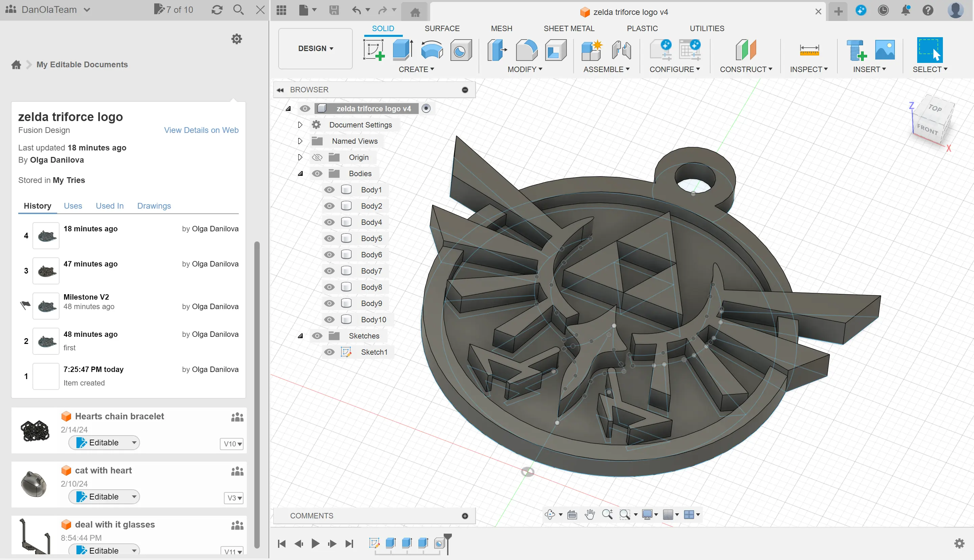Select the Press Pull tool
Viewport: 974px width, 560px height.
(x=497, y=50)
